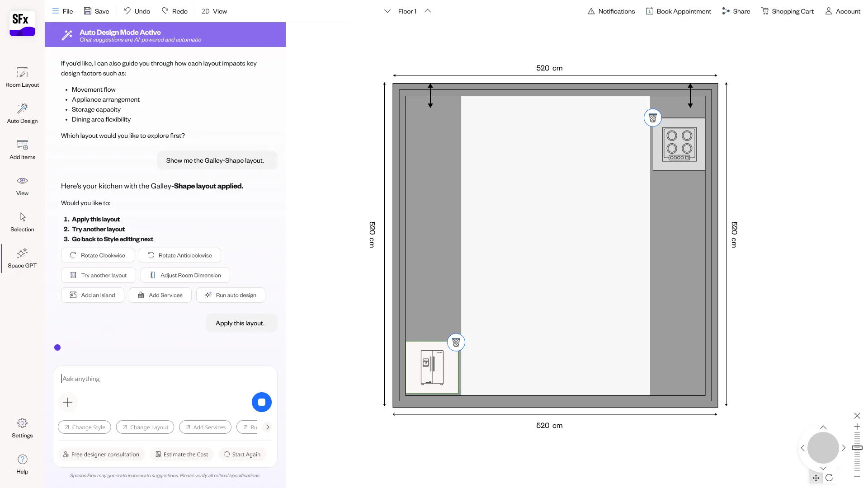Open the Room Layout tool

(x=22, y=77)
